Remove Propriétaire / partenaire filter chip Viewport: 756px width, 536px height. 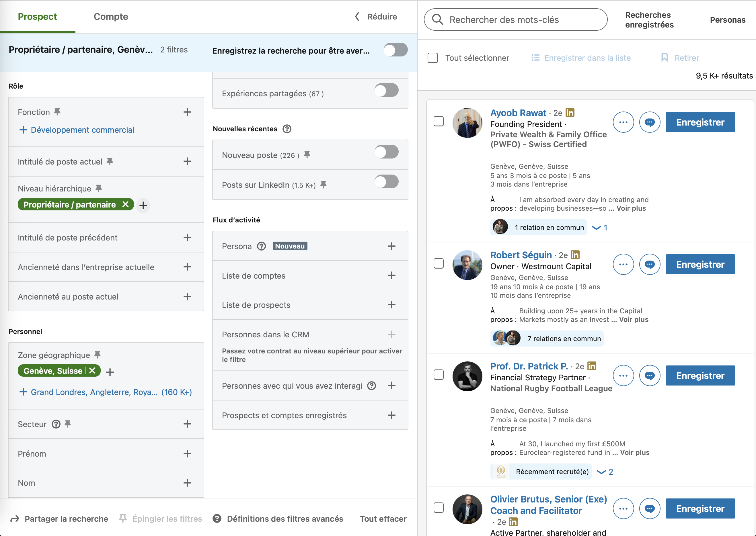click(x=126, y=205)
